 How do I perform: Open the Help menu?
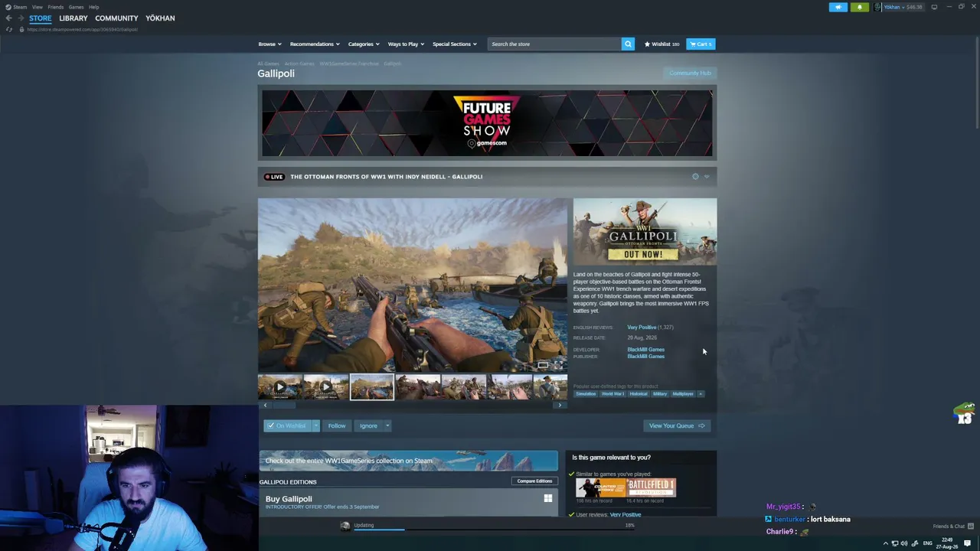(93, 7)
